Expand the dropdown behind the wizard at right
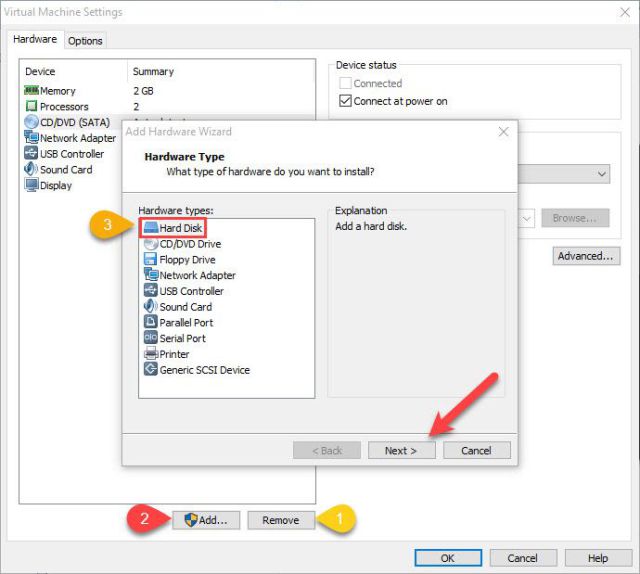Viewport: 640px width, 574px height. tap(601, 174)
